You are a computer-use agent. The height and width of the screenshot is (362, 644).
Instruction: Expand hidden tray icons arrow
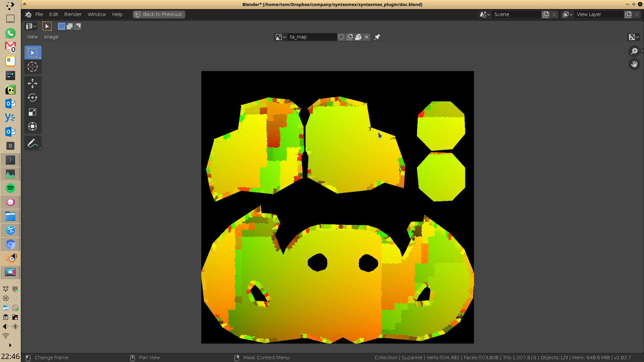tap(10, 345)
